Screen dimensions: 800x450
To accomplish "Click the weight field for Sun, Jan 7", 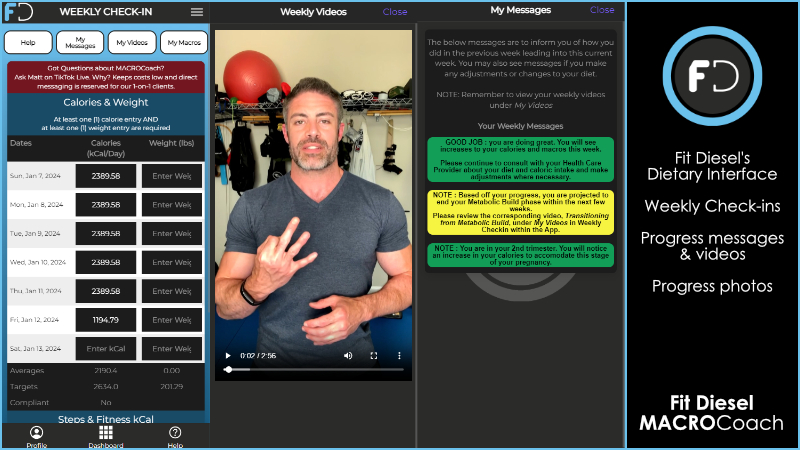I will [172, 176].
